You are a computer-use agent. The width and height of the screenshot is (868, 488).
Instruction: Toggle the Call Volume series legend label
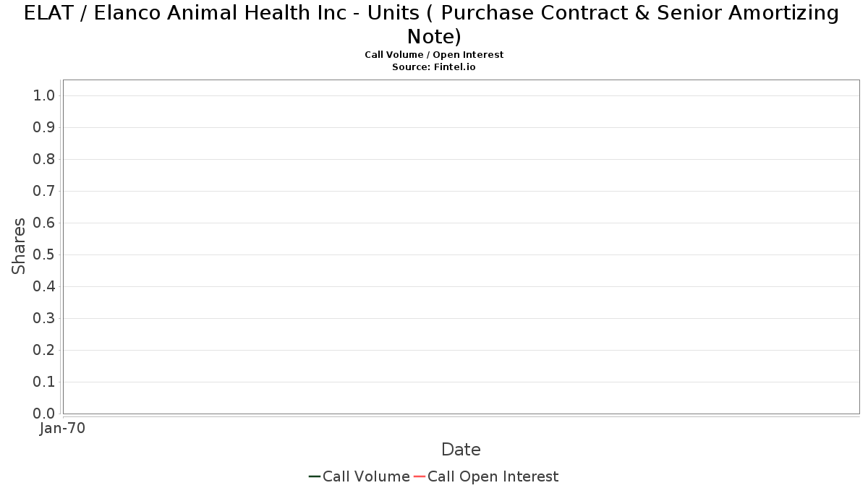366,476
